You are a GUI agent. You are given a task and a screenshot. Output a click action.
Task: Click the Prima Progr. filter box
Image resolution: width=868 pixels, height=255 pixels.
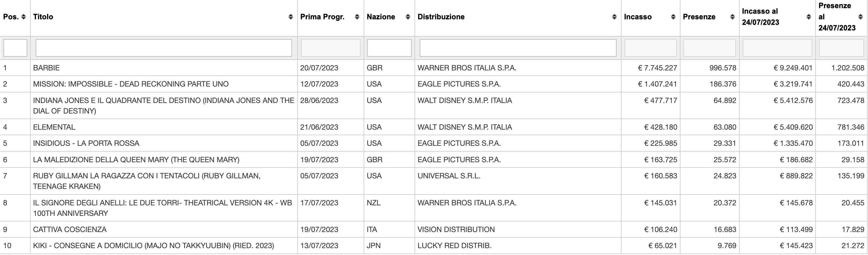pyautogui.click(x=330, y=48)
